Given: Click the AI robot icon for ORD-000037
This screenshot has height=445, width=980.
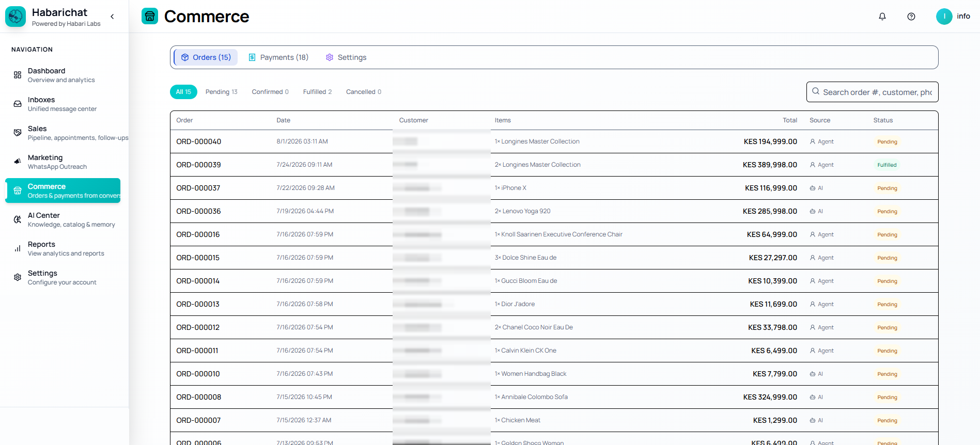Looking at the screenshot, I should click(x=813, y=188).
